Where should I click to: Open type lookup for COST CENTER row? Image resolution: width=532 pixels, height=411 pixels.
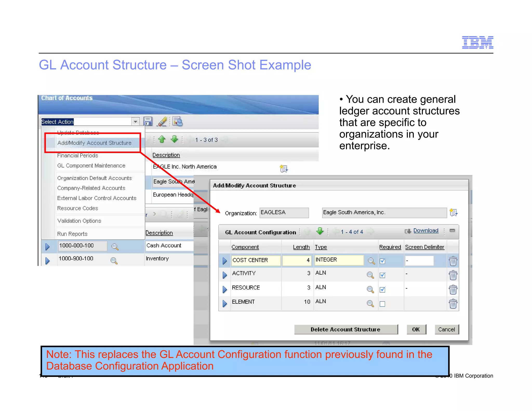pyautogui.click(x=371, y=261)
